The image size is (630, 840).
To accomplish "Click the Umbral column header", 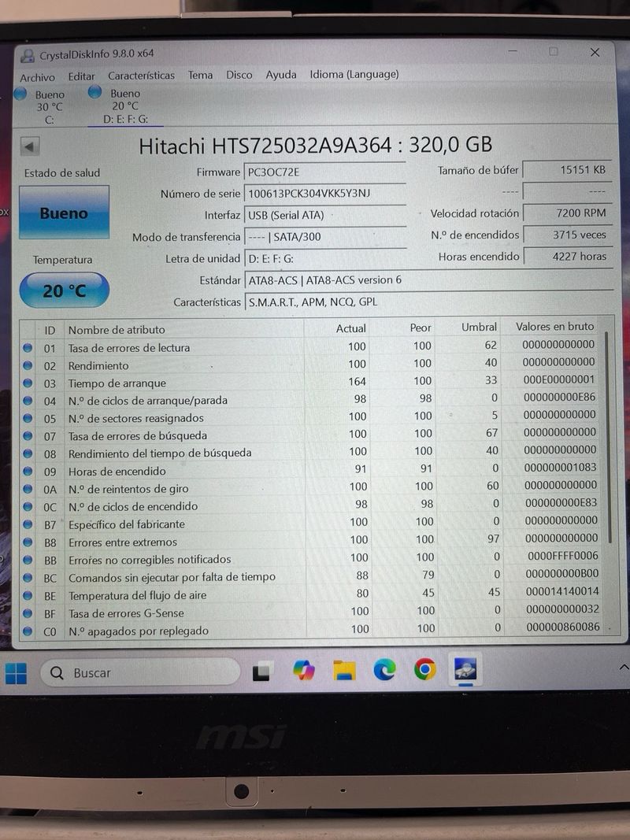I will click(479, 327).
